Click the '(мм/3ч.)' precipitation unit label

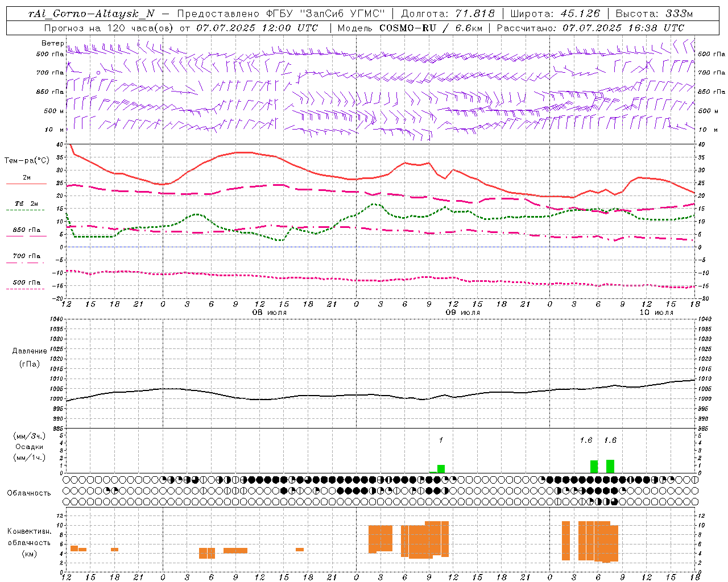click(29, 436)
